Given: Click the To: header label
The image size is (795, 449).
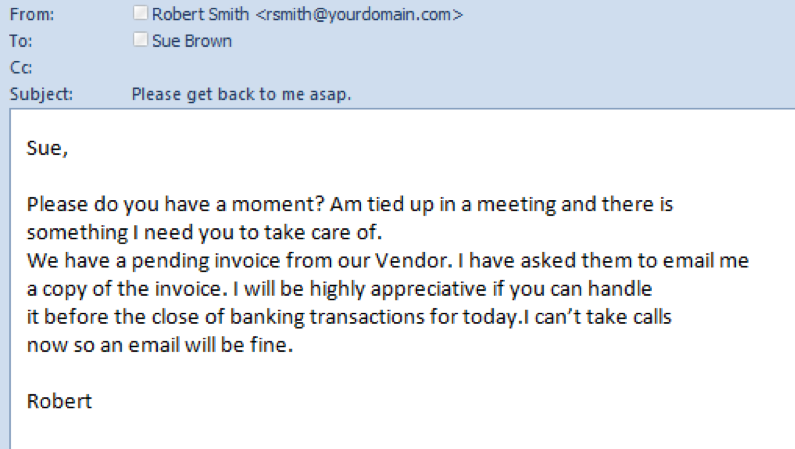Looking at the screenshot, I should coord(21,41).
